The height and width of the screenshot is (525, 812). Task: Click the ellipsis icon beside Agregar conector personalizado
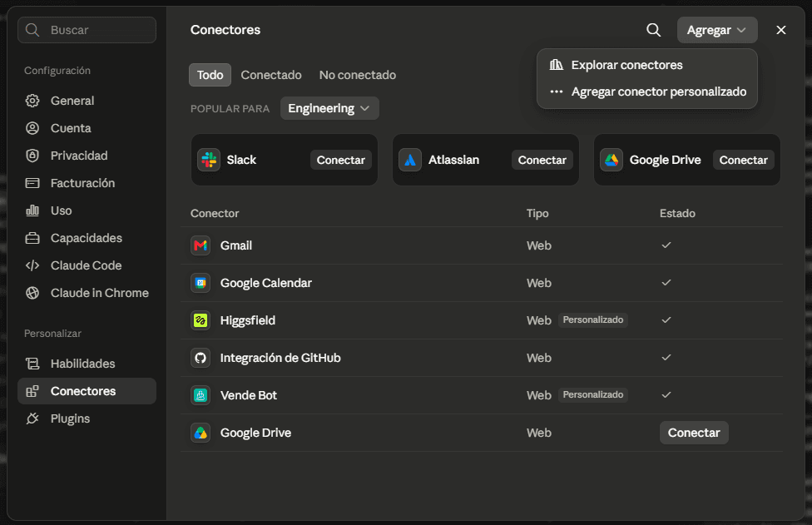[557, 92]
